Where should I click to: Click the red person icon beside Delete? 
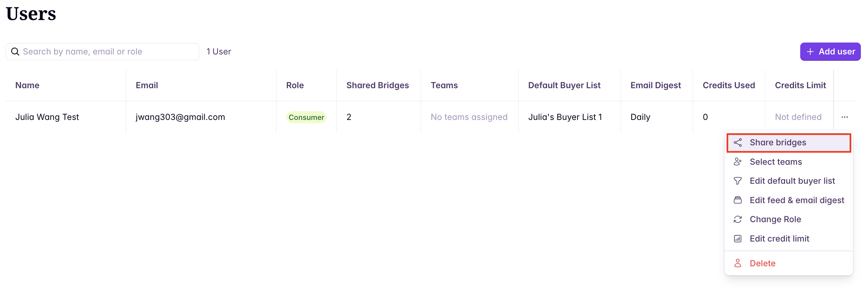tap(738, 263)
